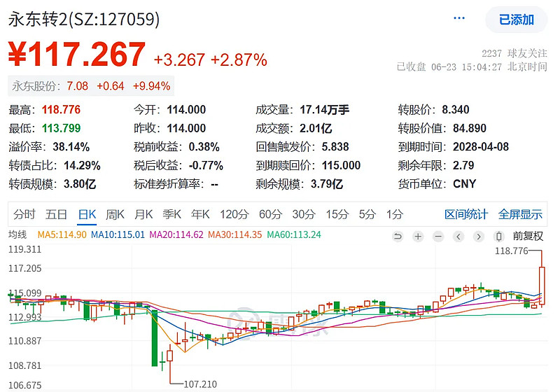
Task: Click the 107.210 low marker on chart
Action: tap(200, 384)
